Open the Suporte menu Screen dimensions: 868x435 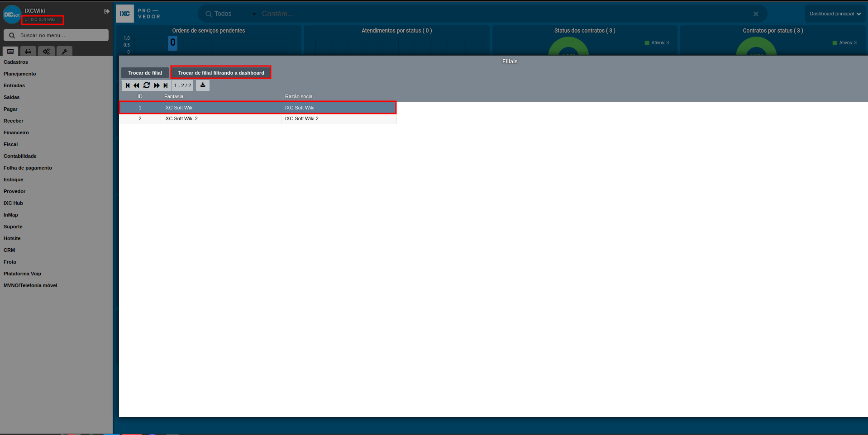(x=13, y=227)
